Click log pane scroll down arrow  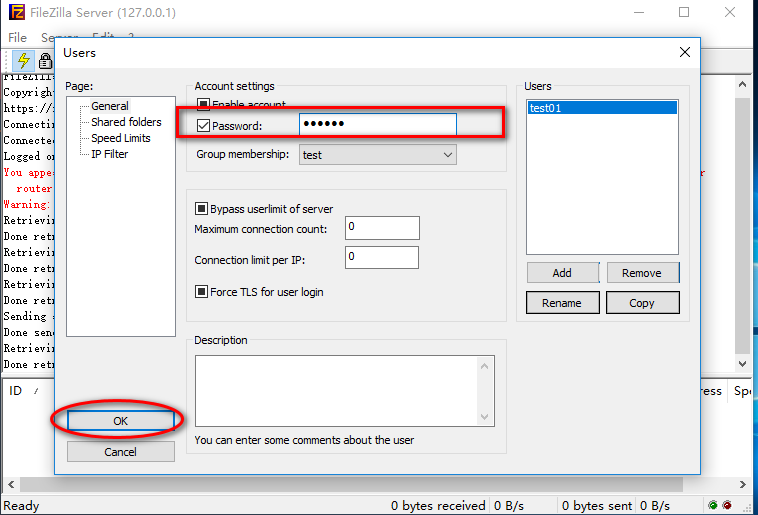click(x=743, y=363)
